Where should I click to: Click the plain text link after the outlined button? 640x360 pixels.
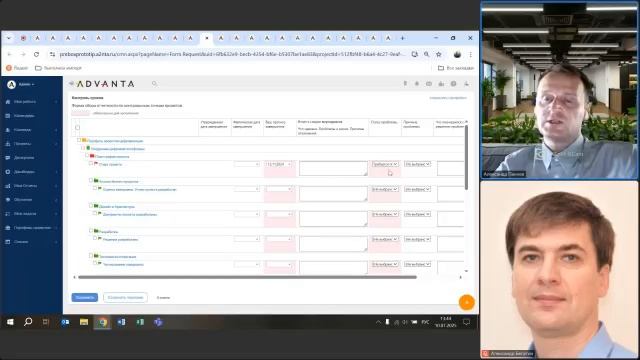coord(163,298)
